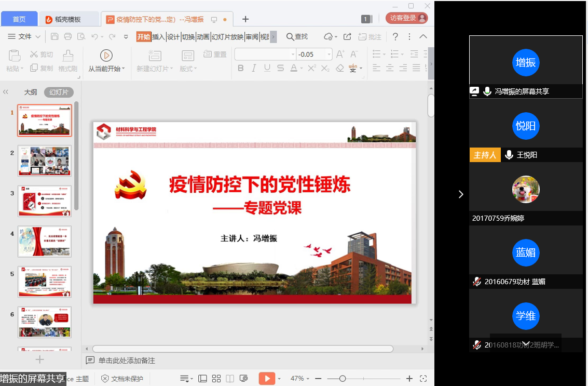Click the fit-to-window icon in status bar
The image size is (588, 386).
pyautogui.click(x=423, y=378)
